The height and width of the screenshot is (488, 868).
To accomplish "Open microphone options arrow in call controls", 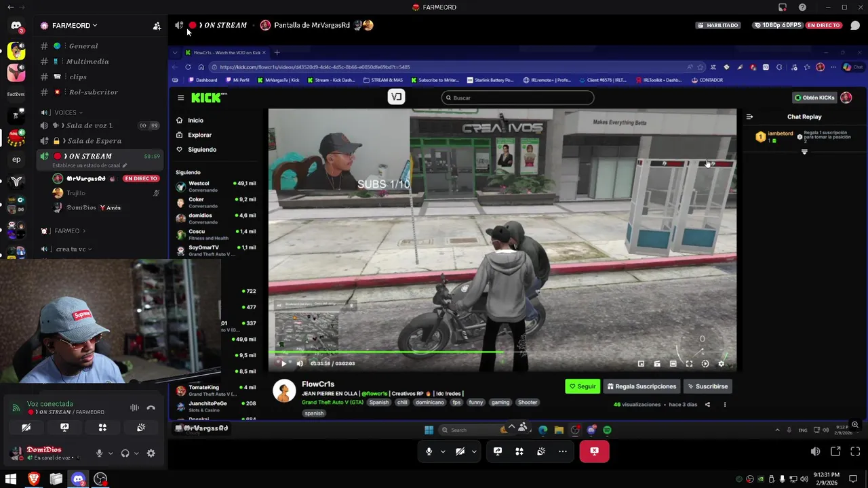I will point(443,451).
